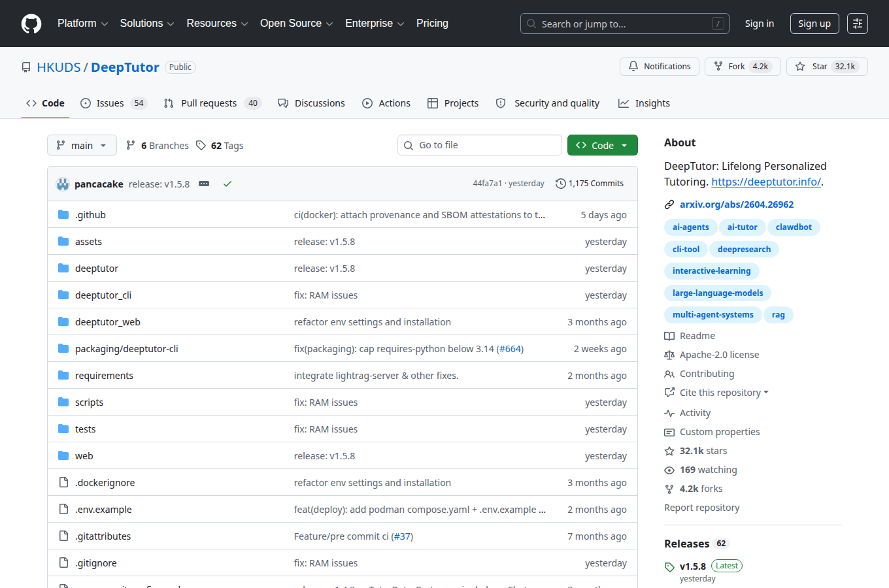Open the 1,175 Commits history
The height and width of the screenshot is (588, 889).
[x=590, y=184]
